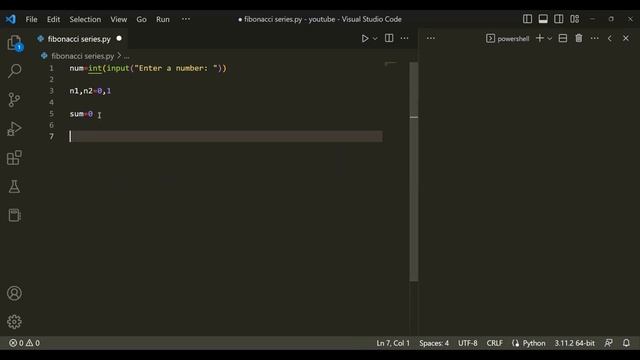The width and height of the screenshot is (640, 360).
Task: Toggle the secondary side bar layout
Action: (559, 19)
